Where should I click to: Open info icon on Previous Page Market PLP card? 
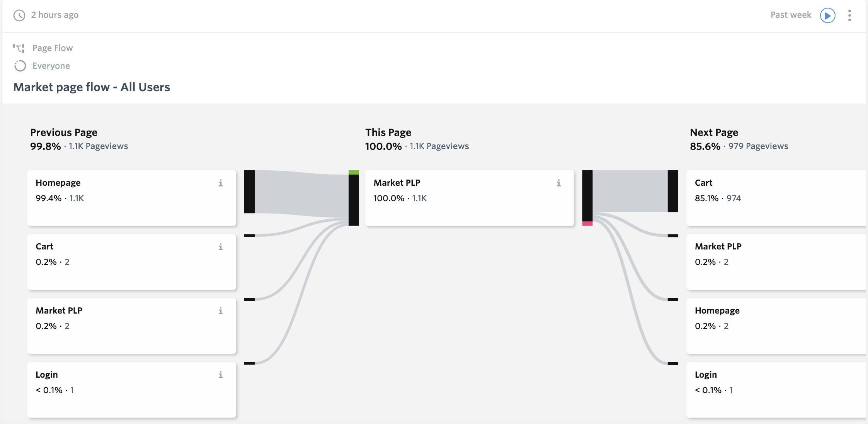pyautogui.click(x=221, y=311)
